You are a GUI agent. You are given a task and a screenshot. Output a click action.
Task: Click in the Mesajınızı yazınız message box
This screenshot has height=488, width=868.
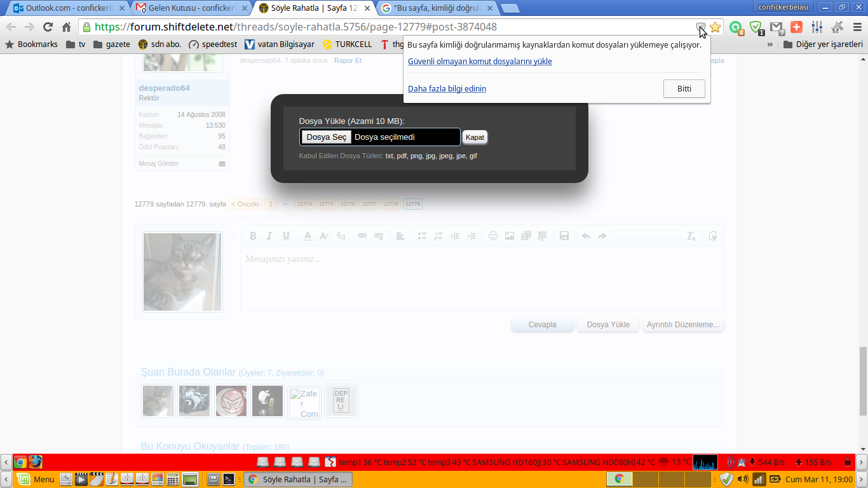[482, 279]
